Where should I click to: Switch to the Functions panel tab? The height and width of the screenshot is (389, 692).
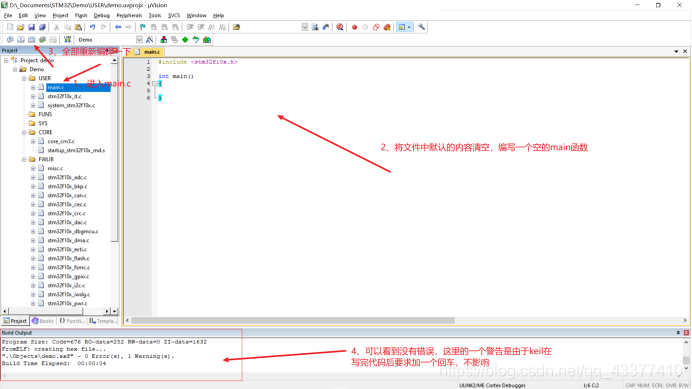click(x=71, y=321)
